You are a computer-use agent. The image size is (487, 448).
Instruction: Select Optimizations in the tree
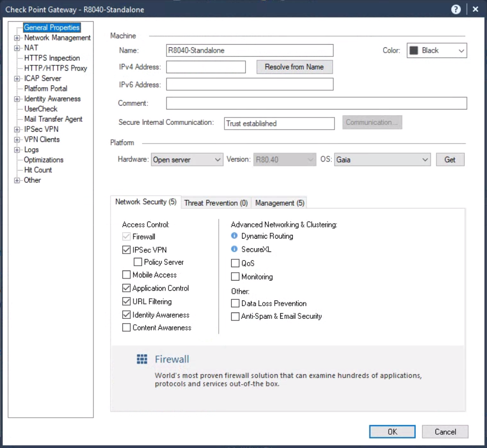click(44, 160)
